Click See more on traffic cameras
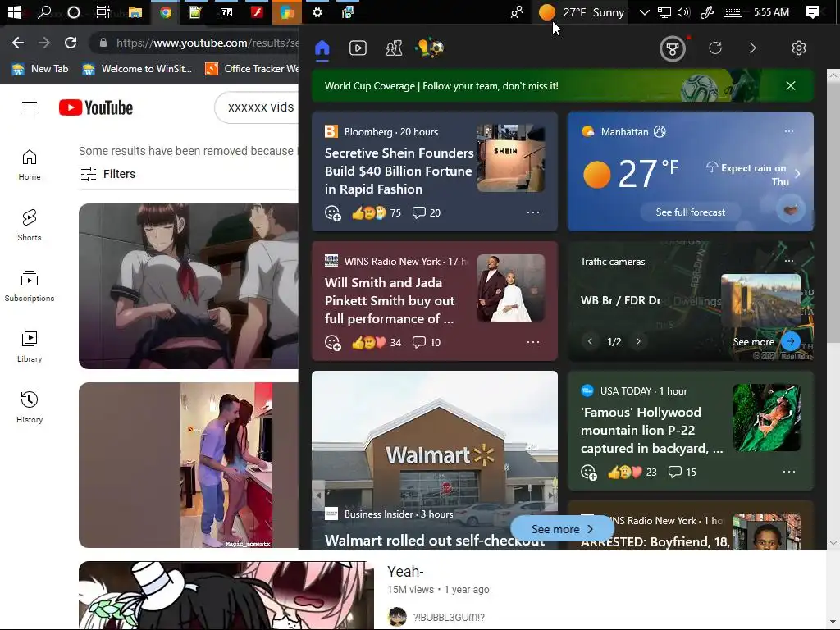Viewport: 840px width, 630px height. click(766, 341)
